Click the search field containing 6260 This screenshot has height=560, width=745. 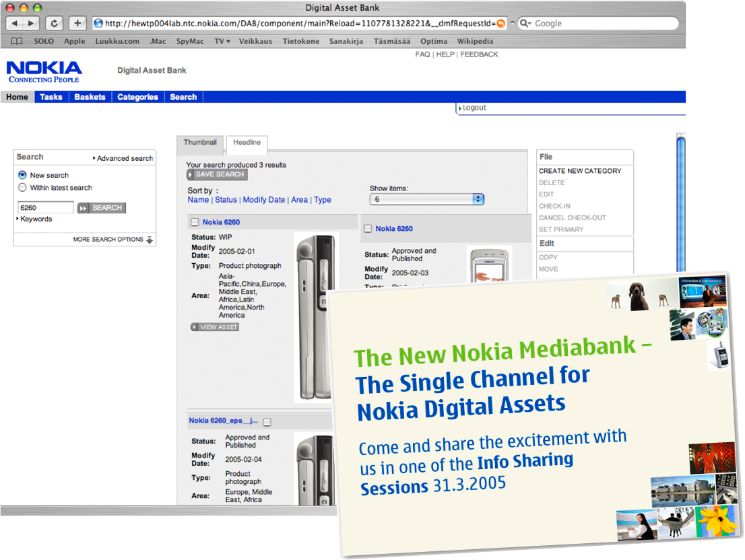pos(46,208)
